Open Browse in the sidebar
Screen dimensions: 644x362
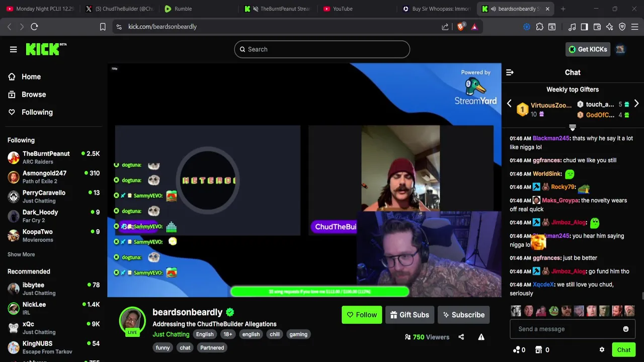34,95
